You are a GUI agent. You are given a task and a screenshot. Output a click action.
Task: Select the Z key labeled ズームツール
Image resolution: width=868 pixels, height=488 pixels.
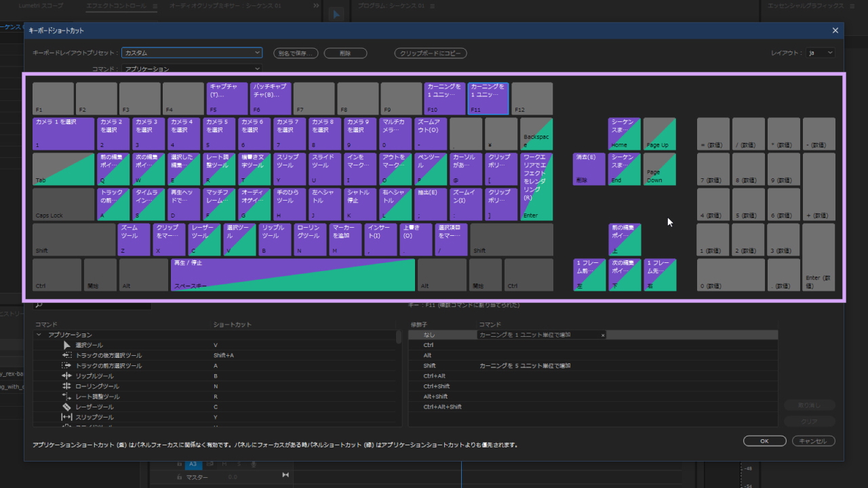(134, 240)
